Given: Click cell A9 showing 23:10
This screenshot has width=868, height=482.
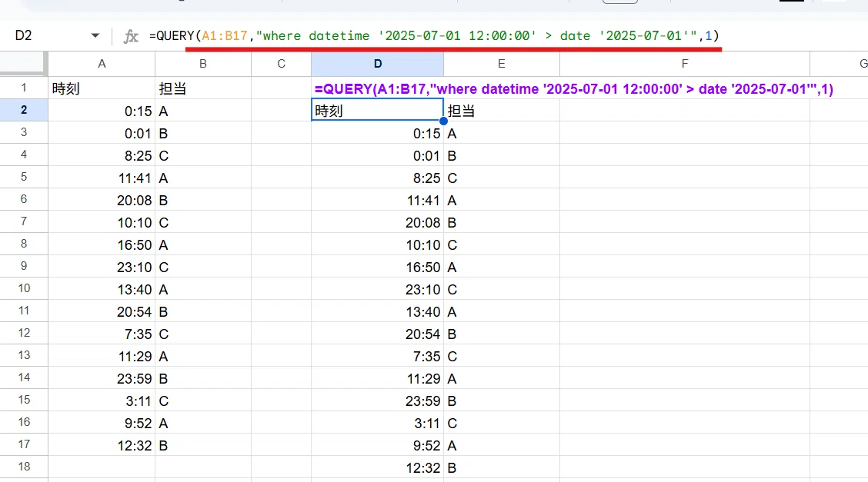Looking at the screenshot, I should [102, 267].
